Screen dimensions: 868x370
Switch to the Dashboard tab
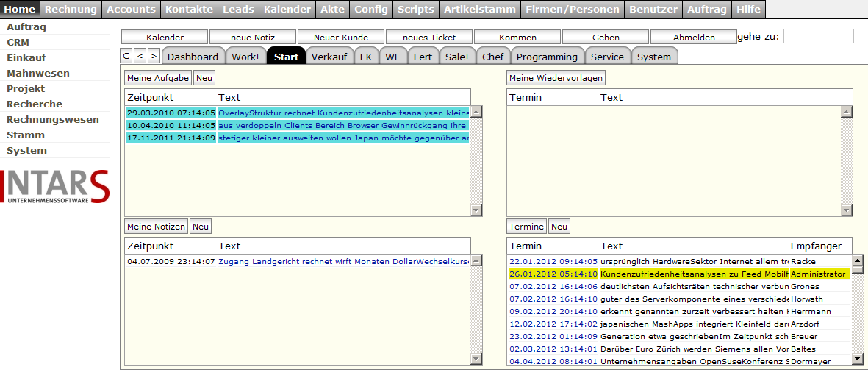pos(193,57)
